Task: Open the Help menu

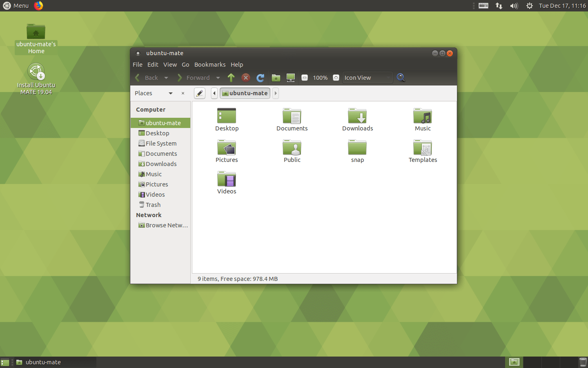Action: (x=237, y=65)
